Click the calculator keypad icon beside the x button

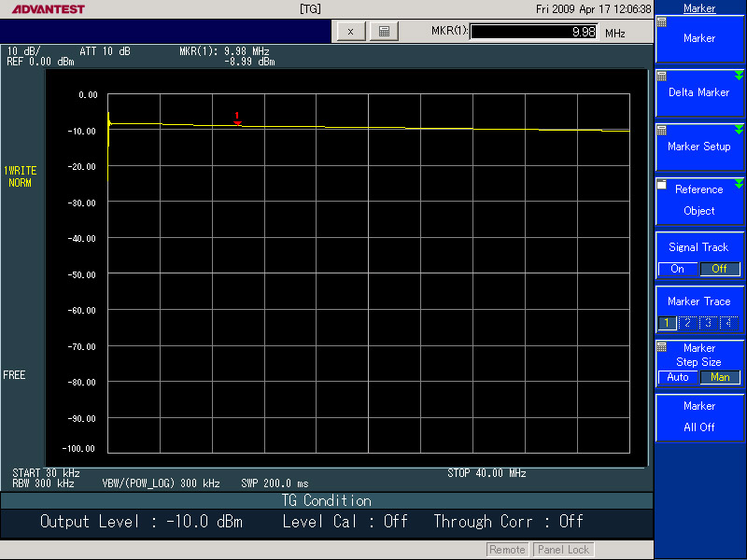click(x=383, y=32)
